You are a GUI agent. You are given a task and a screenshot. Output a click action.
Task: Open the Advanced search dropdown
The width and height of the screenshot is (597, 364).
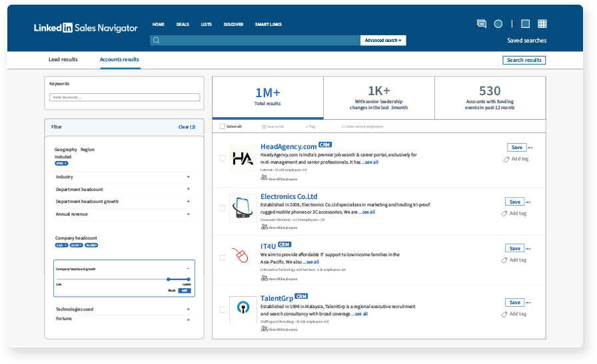pos(383,41)
